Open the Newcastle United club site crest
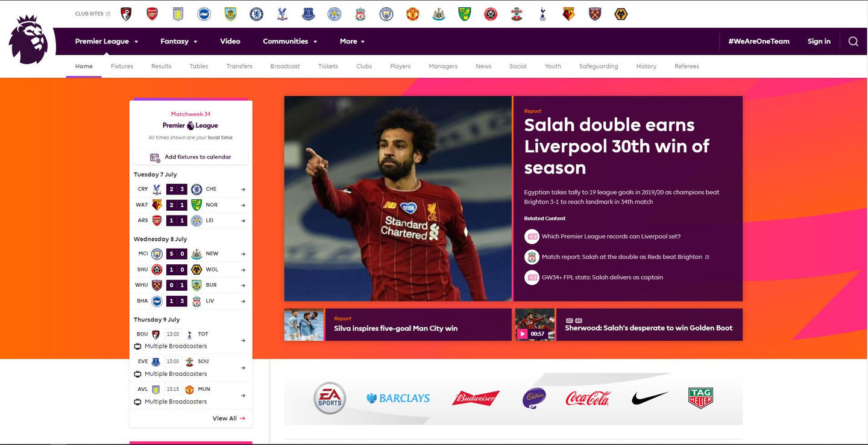The image size is (868, 445). (x=439, y=14)
